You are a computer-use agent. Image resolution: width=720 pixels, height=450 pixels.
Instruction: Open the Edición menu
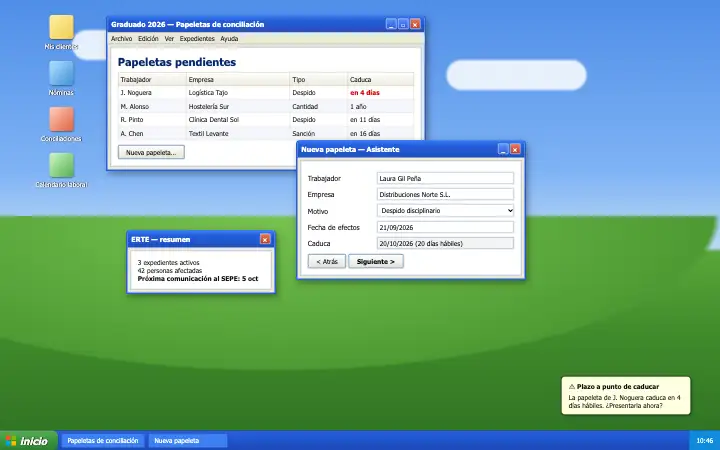[x=148, y=39]
